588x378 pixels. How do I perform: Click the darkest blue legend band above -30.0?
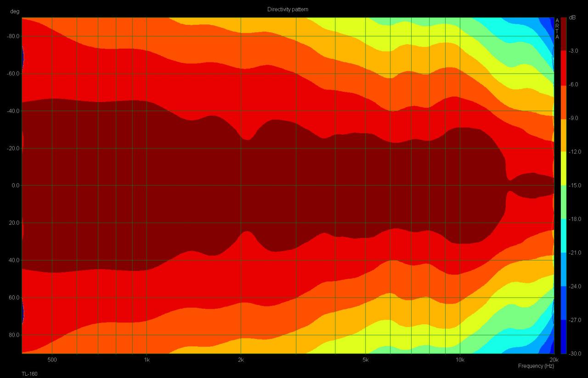pos(564,337)
